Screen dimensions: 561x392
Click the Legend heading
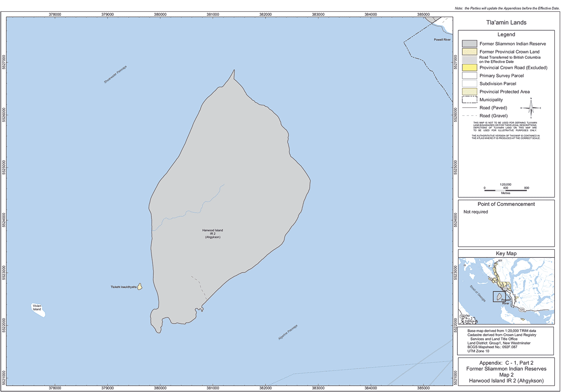(506, 34)
